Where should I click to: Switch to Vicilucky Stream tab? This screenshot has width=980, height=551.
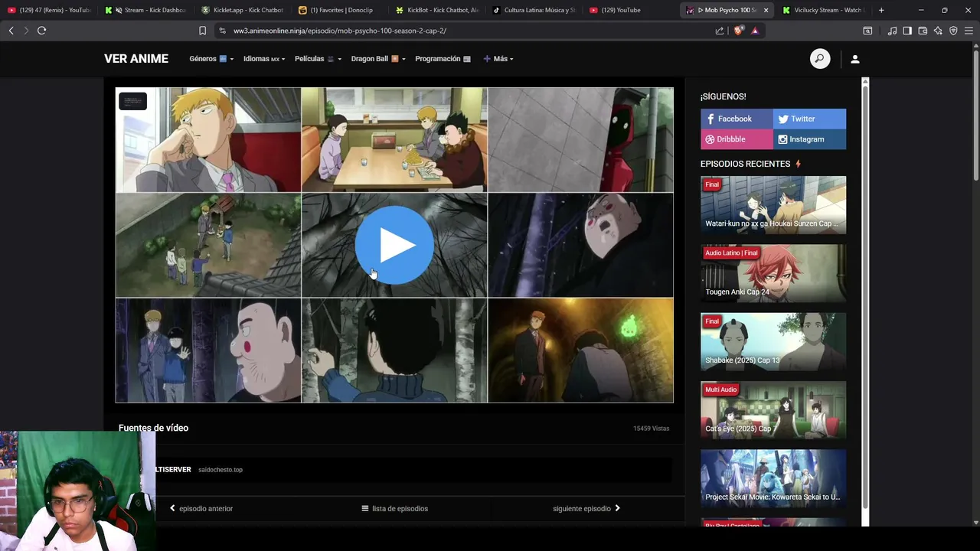[825, 10]
